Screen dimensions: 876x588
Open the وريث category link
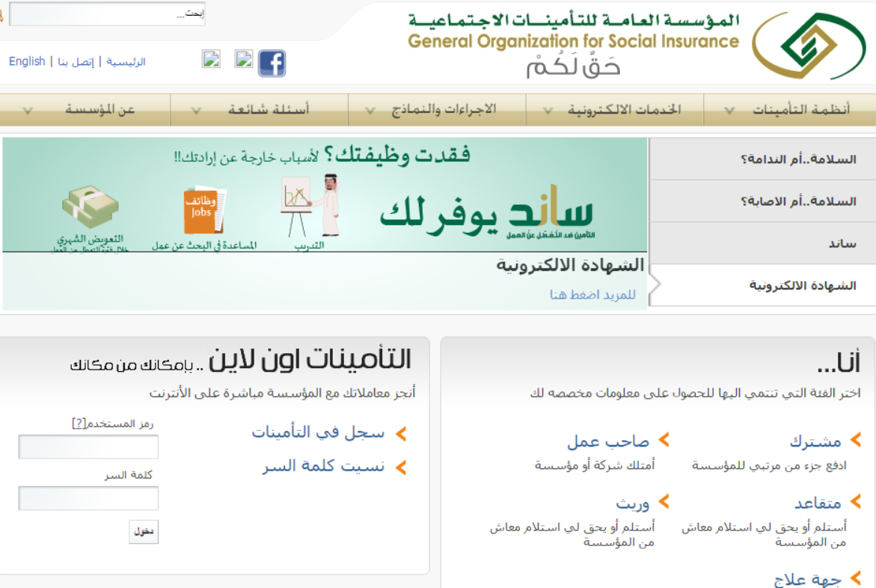632,503
